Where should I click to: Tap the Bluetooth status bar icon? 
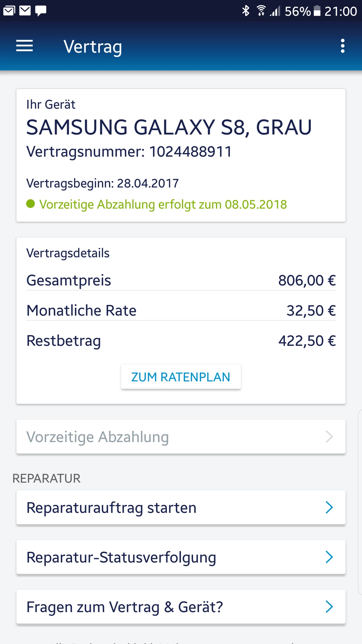(246, 11)
